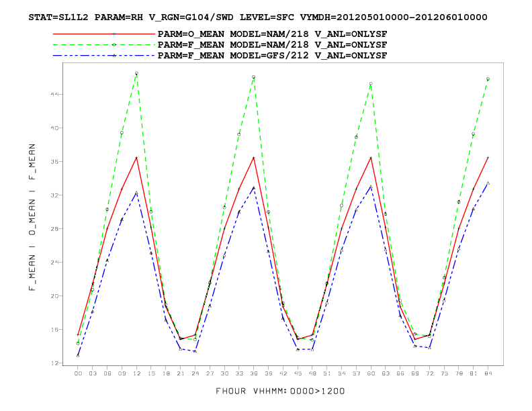532x411 pixels.
Task: Click x-axis tick label 75
Action: [444, 373]
